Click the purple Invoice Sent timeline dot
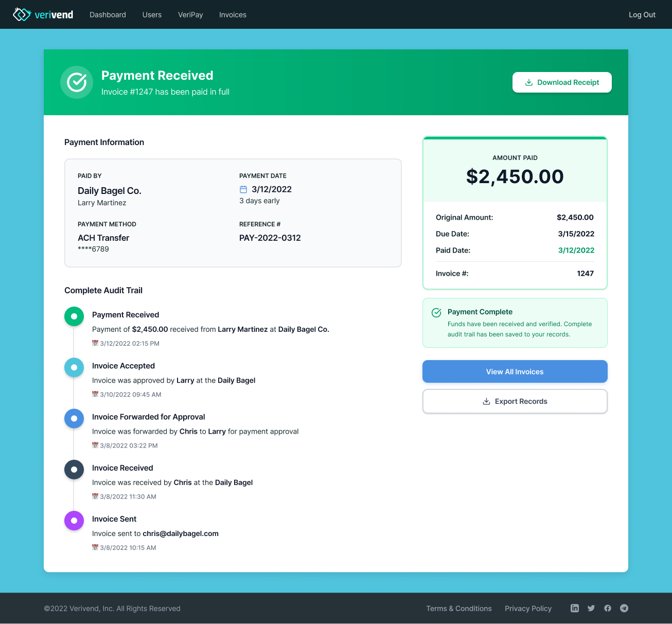The image size is (672, 624). tap(74, 521)
